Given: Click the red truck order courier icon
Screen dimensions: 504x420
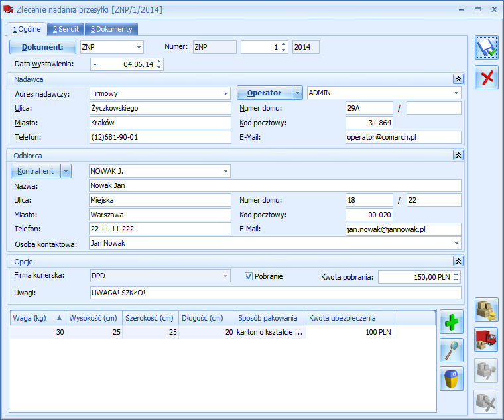Looking at the screenshot, I should click(x=487, y=340).
